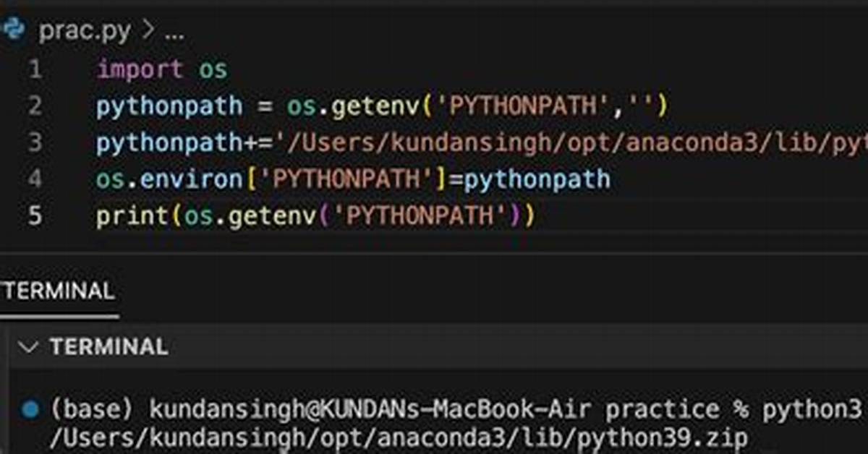Click the blue command status dot in terminal
Viewport: 868px width, 454px height.
pyautogui.click(x=30, y=410)
